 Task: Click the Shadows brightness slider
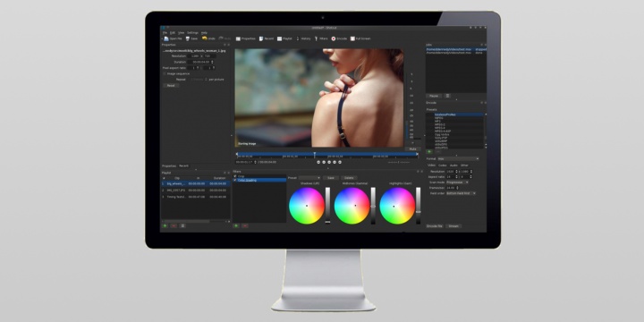327,206
